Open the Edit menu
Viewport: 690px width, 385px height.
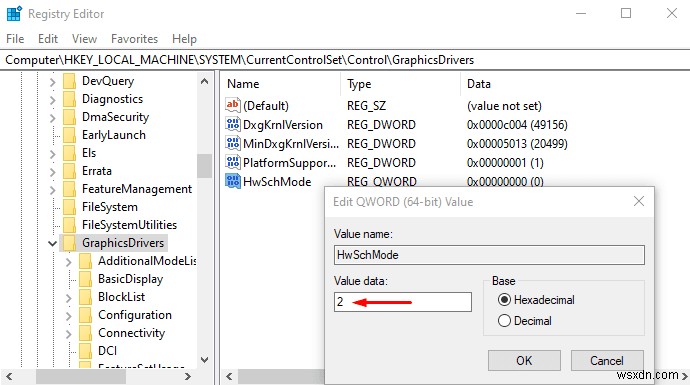[48, 39]
